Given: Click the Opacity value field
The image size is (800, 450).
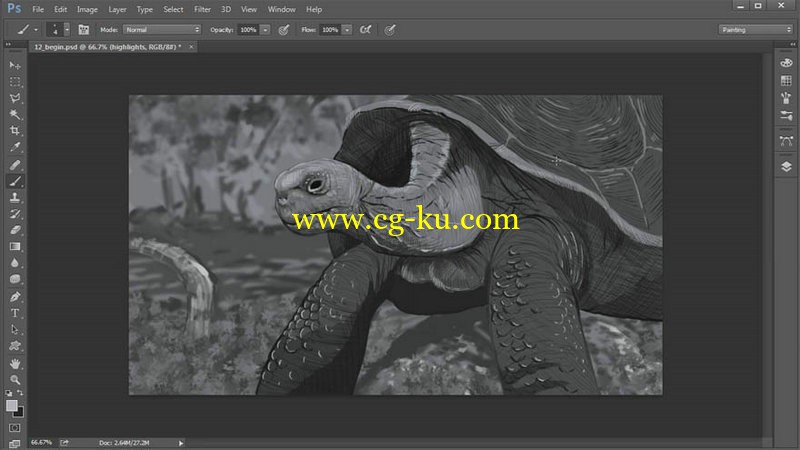Looking at the screenshot, I should click(x=248, y=30).
